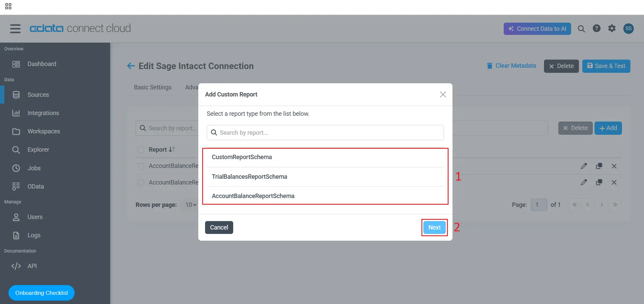The image size is (644, 304).
Task: Switch to the Basic Settings tab
Action: click(153, 87)
